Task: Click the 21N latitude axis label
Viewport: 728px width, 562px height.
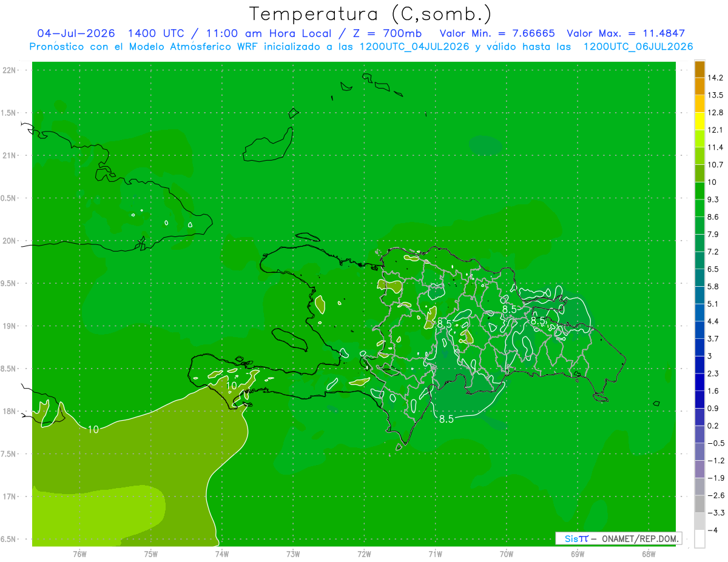Action: [10, 155]
